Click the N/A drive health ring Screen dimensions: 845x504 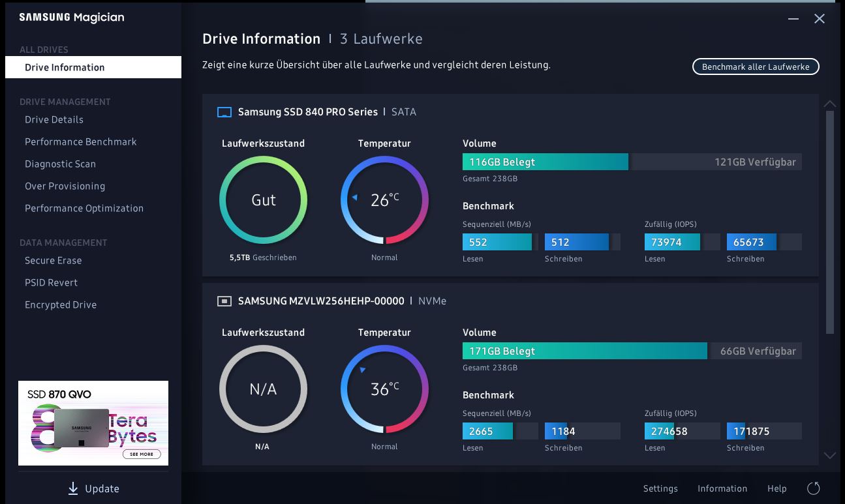coord(264,389)
